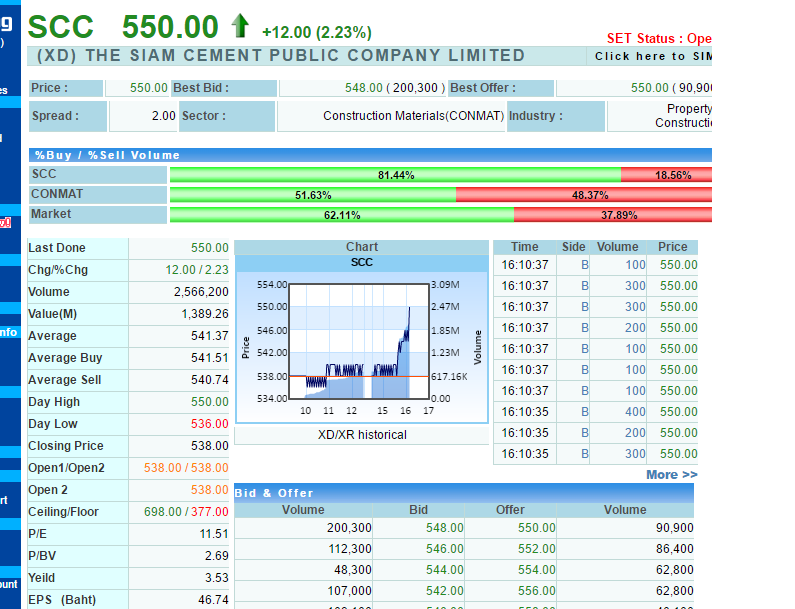Click the Day High row label
The width and height of the screenshot is (795, 609).
(x=54, y=402)
